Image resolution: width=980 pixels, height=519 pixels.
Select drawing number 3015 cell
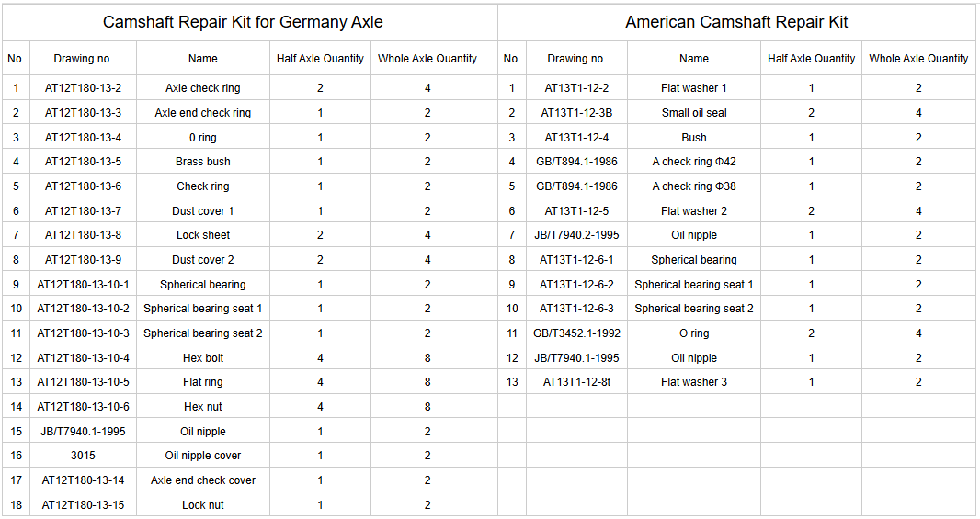click(83, 456)
